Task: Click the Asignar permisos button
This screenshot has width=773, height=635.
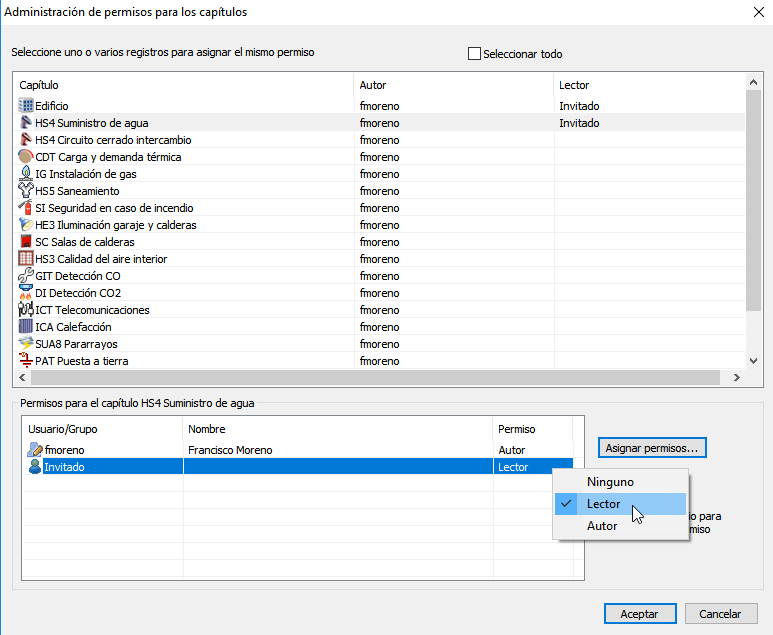Action: tap(652, 448)
